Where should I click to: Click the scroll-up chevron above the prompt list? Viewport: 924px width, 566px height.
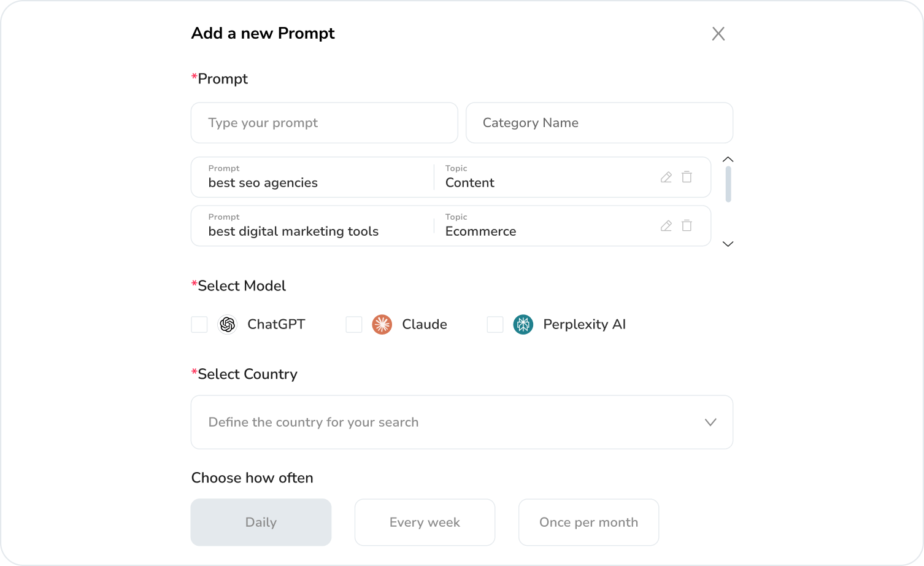click(728, 159)
